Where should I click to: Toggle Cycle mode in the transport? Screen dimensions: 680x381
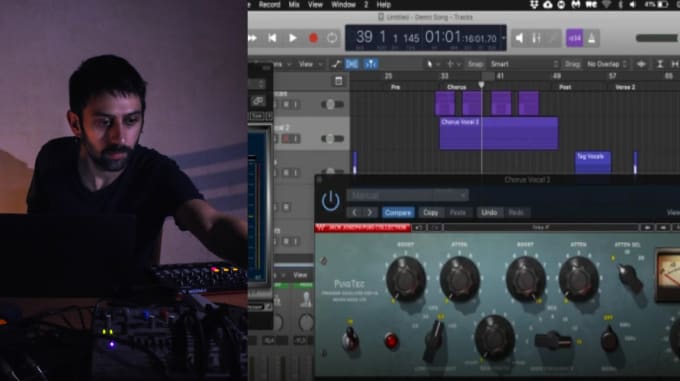point(332,38)
